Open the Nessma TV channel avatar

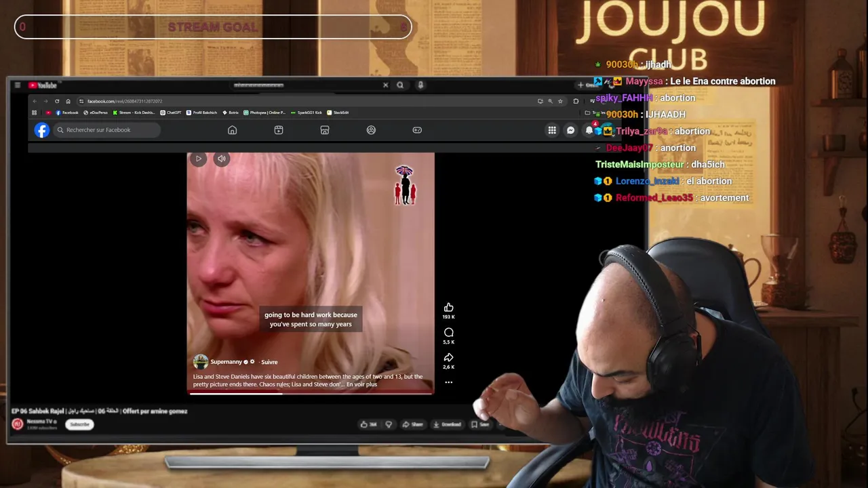pos(18,424)
